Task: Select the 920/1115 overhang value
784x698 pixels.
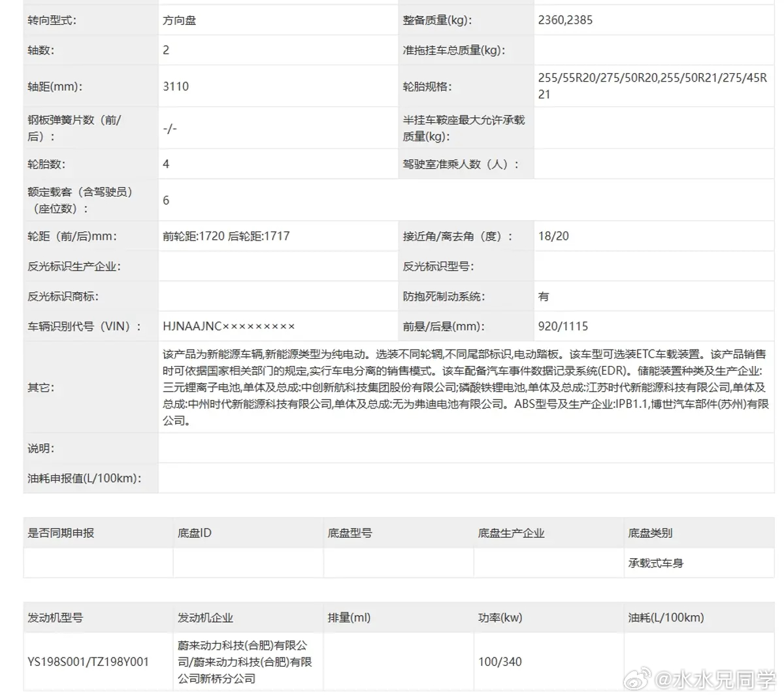Action: click(x=563, y=327)
